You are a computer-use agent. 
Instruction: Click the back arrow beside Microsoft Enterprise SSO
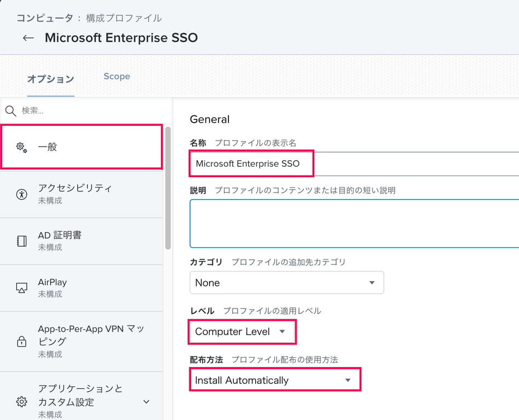tap(28, 38)
